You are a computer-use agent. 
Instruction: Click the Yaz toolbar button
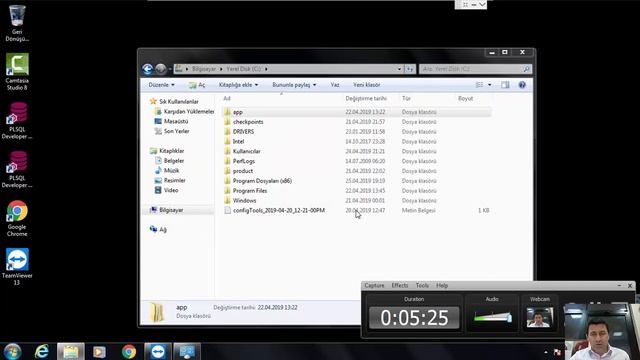click(x=335, y=85)
